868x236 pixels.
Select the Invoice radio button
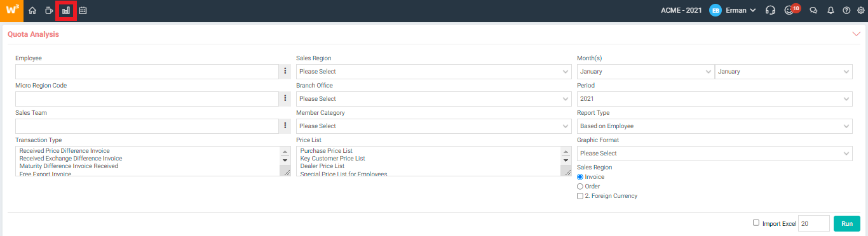(580, 177)
